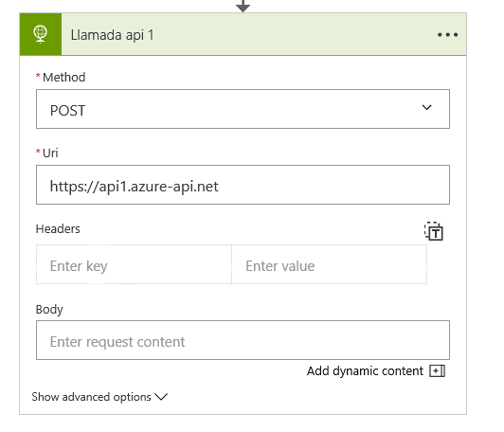Image resolution: width=504 pixels, height=432 pixels.
Task: Click the plus icon beside Add dynamic content
Action: pos(437,371)
